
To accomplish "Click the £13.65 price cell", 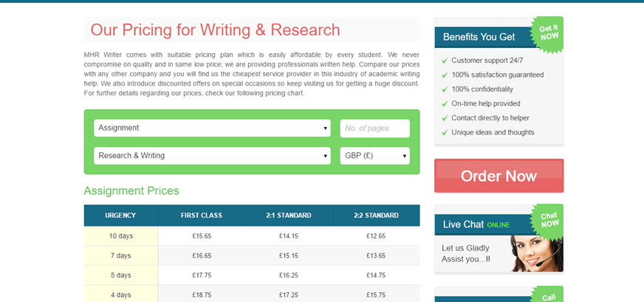I will click(376, 255).
